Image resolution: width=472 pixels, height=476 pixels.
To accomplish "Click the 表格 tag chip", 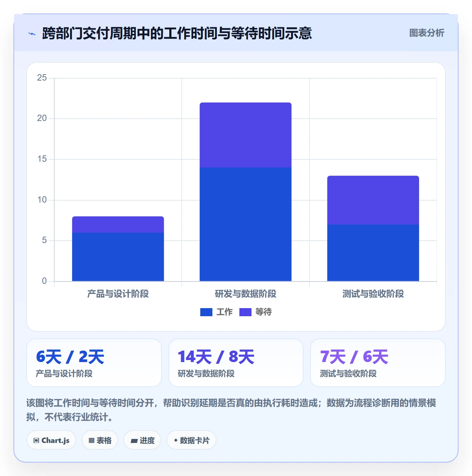I will 100,440.
